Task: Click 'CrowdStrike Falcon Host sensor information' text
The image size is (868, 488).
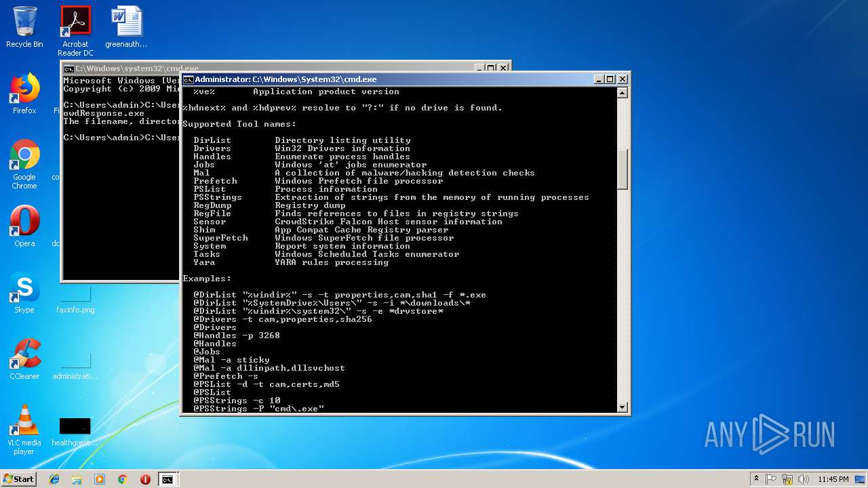Action: click(x=389, y=222)
